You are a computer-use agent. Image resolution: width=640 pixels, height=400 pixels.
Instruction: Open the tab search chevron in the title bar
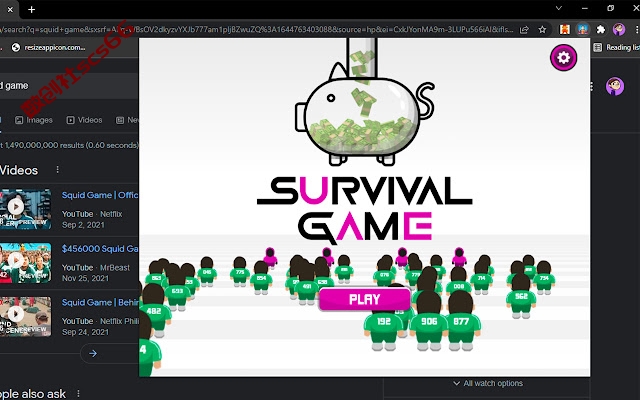point(559,8)
